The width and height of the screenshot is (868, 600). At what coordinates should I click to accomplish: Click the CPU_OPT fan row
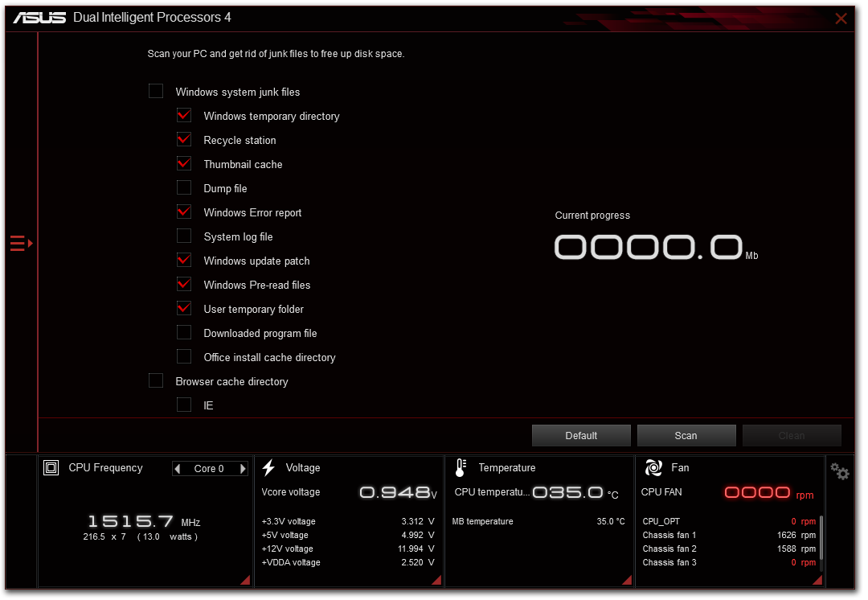pyautogui.click(x=729, y=521)
